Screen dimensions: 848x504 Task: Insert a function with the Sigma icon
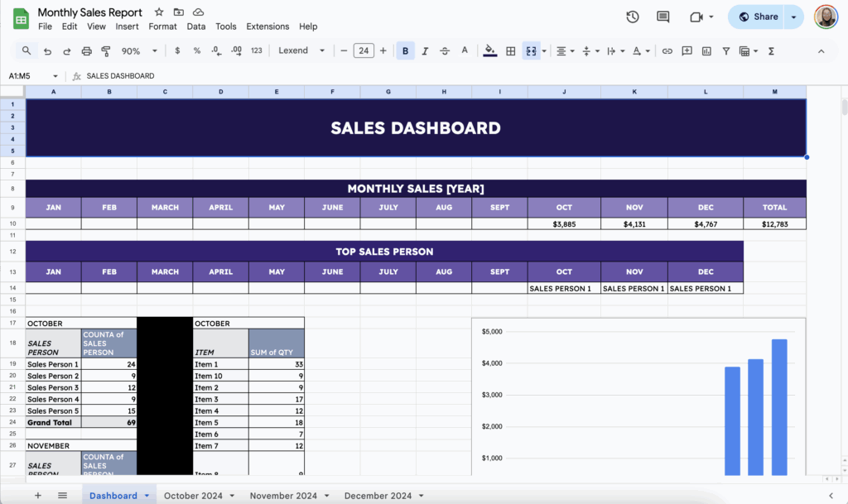click(x=771, y=50)
